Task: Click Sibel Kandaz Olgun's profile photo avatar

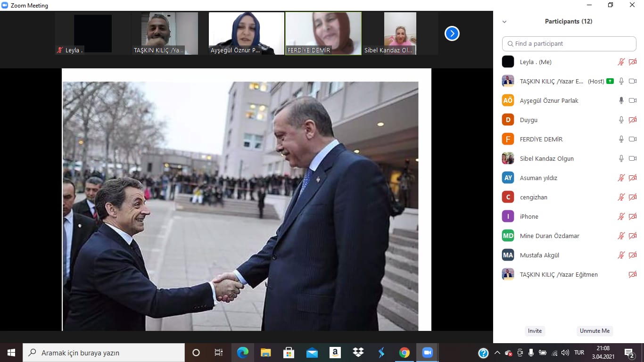Action: tap(508, 158)
